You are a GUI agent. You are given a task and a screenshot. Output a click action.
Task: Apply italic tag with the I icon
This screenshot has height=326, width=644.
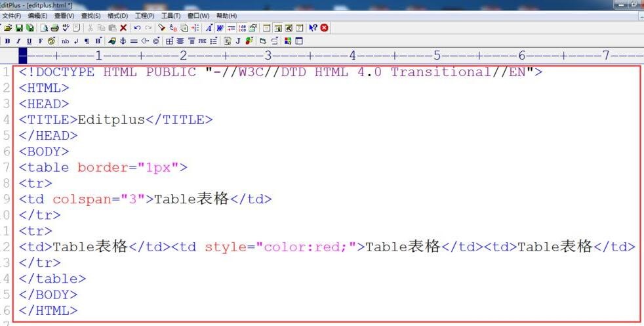18,41
